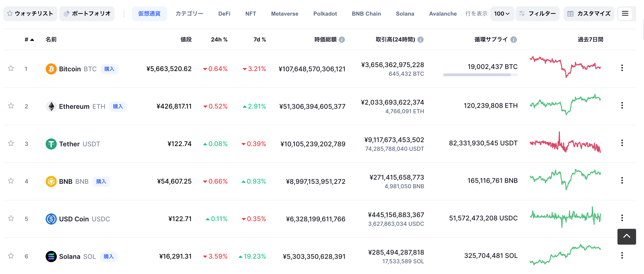Open the フィルター button

pos(538,14)
